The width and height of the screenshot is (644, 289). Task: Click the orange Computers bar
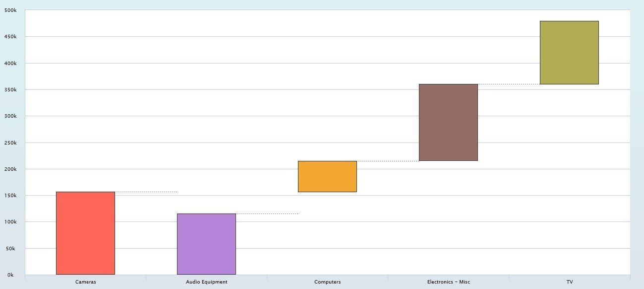coord(327,176)
